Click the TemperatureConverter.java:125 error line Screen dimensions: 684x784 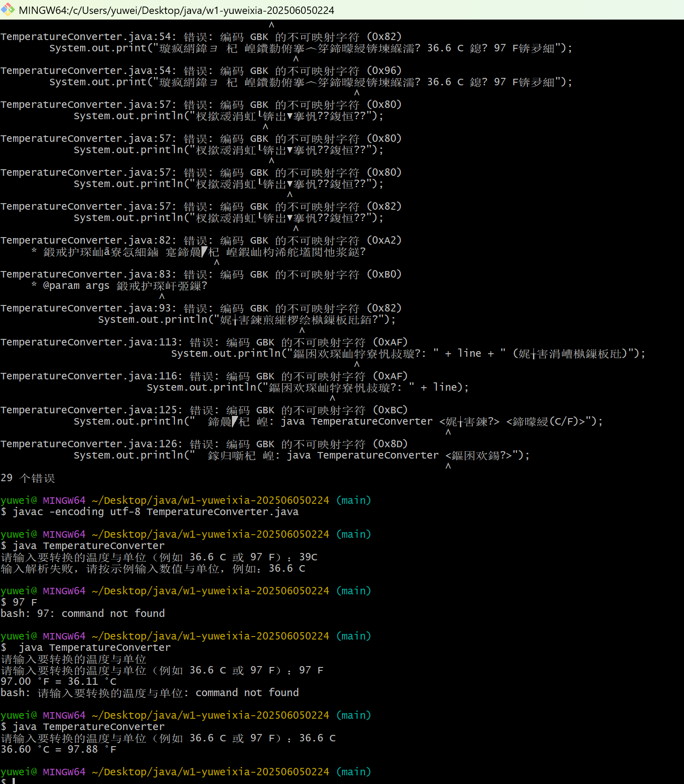(204, 410)
